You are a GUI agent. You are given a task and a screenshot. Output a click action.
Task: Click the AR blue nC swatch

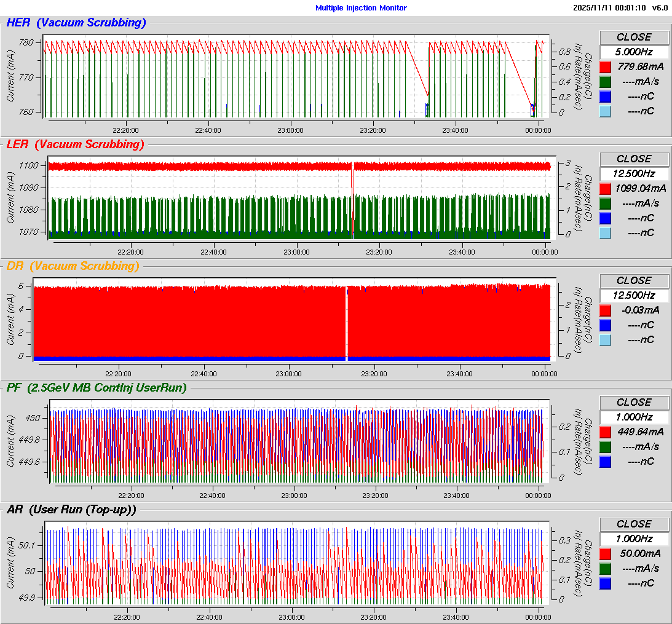point(605,583)
